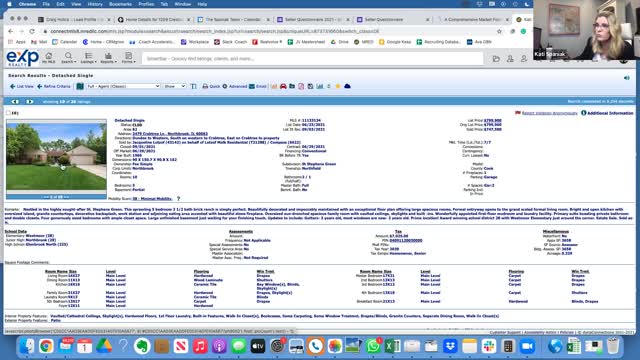Open Additional Information link
Screen dimensions: 640x360
point(607,113)
